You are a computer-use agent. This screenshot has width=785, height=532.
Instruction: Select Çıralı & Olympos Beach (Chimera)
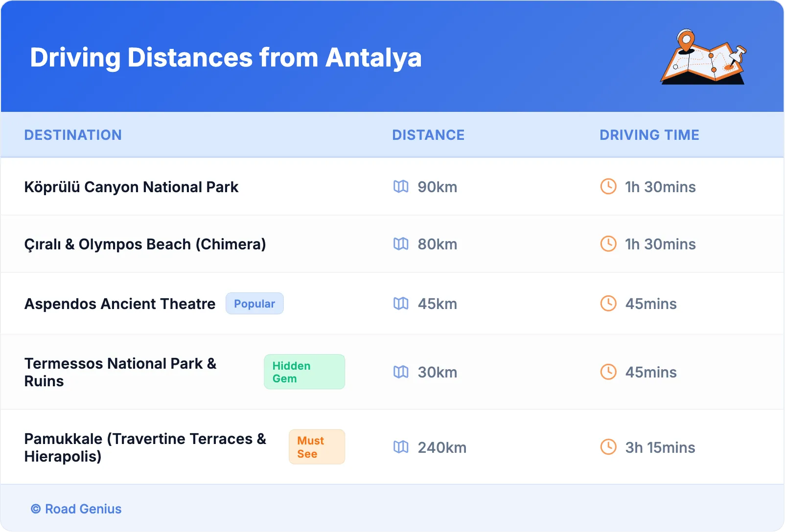[x=145, y=244]
